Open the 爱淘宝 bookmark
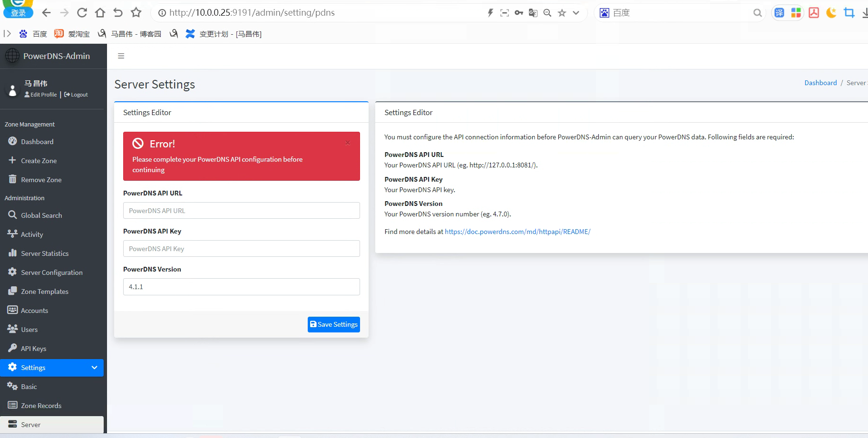The image size is (868, 438). [72, 34]
